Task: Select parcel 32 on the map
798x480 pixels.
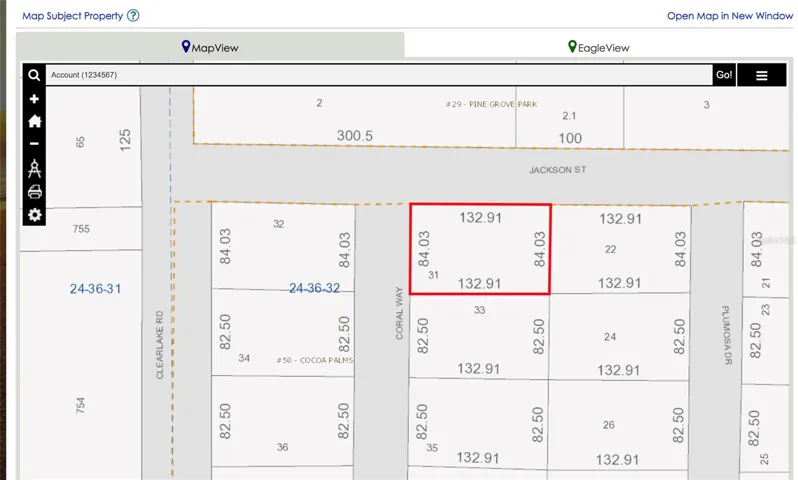Action: tap(283, 246)
